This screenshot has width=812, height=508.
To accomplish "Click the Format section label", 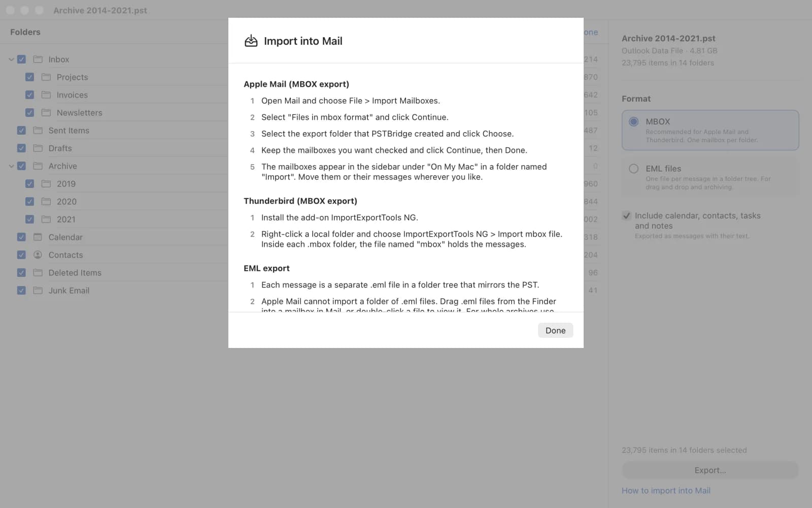I will click(x=636, y=99).
